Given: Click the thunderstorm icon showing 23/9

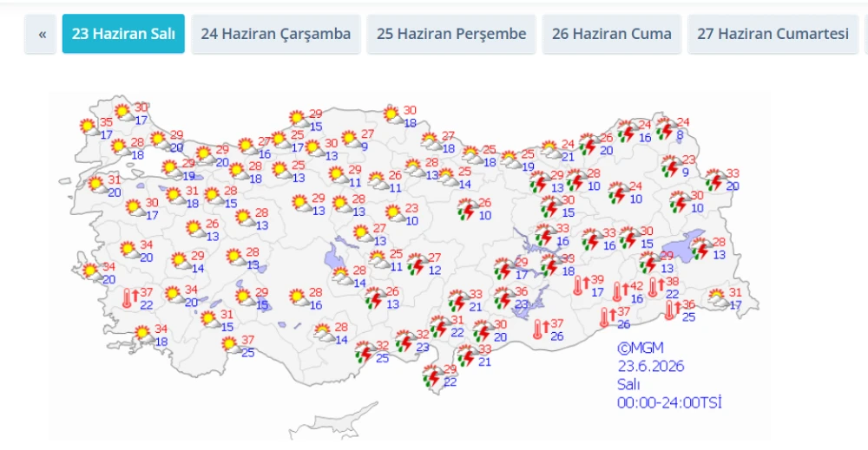Looking at the screenshot, I should coord(672,166).
